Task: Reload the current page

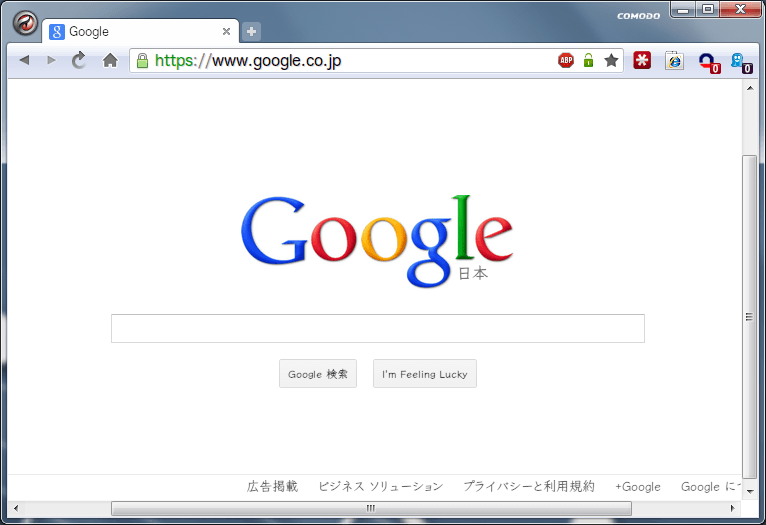Action: point(79,60)
